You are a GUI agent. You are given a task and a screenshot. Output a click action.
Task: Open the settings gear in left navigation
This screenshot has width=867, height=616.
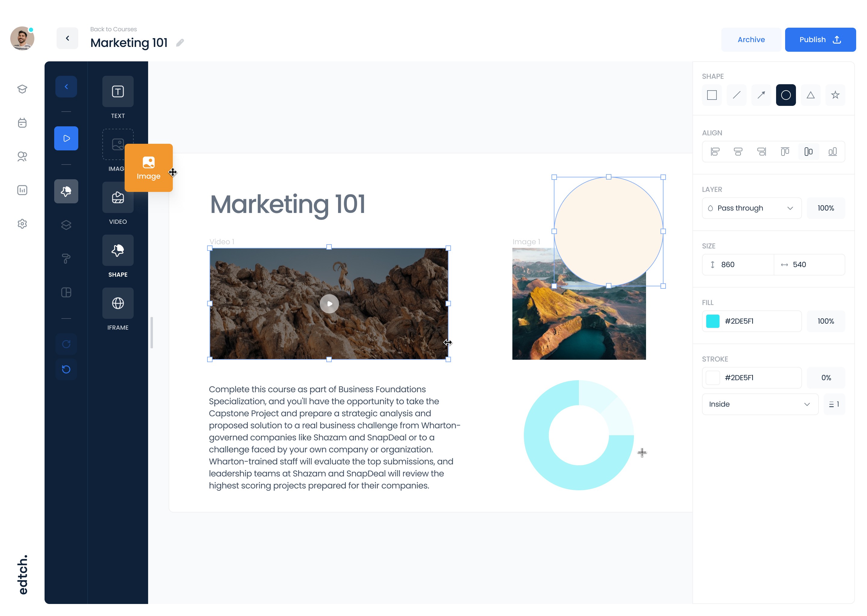tap(22, 224)
